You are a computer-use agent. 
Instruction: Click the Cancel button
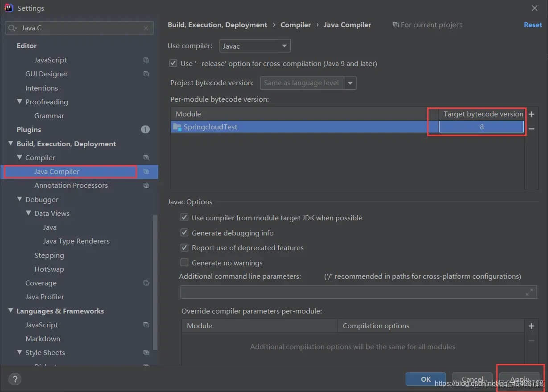click(x=472, y=379)
